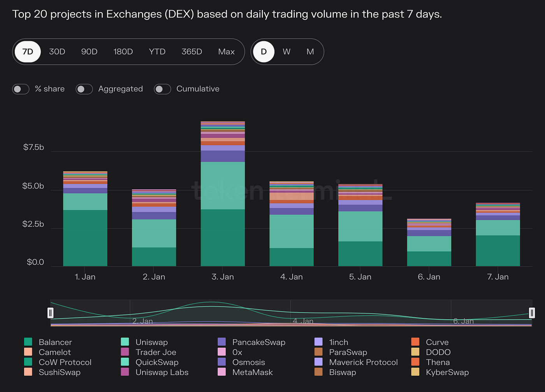The image size is (545, 392).
Task: Enable the % share toggle
Action: click(21, 89)
